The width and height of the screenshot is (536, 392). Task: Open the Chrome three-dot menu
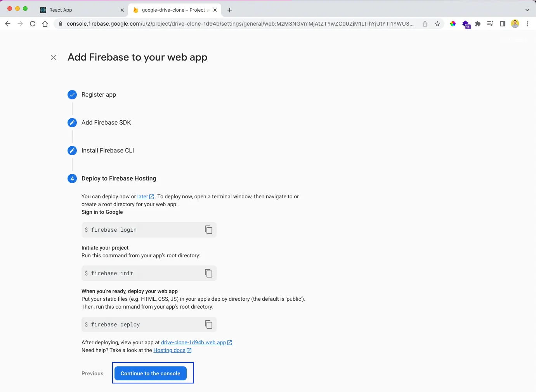[527, 24]
